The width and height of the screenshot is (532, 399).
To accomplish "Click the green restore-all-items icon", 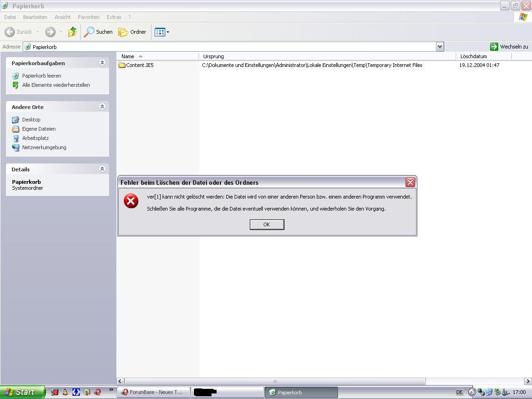I will click(15, 85).
